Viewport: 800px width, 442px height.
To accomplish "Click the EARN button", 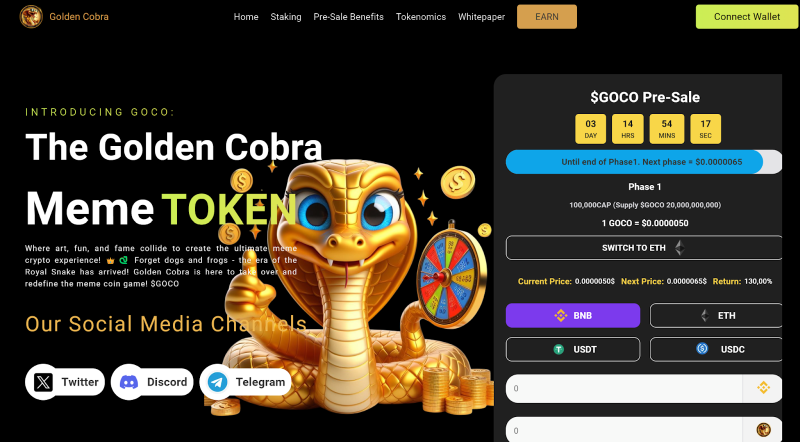I will (x=547, y=17).
